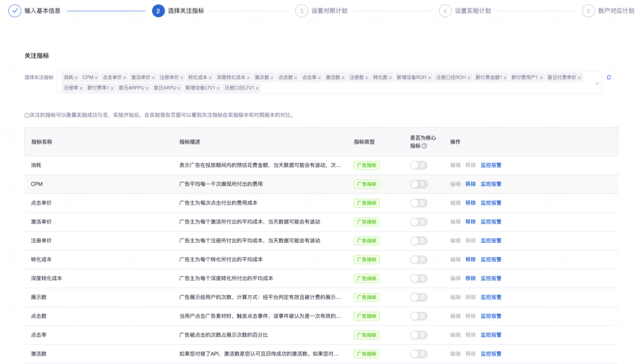Click 移除 in the 深度转化成本 row
The width and height of the screenshot is (644, 364).
pyautogui.click(x=470, y=279)
